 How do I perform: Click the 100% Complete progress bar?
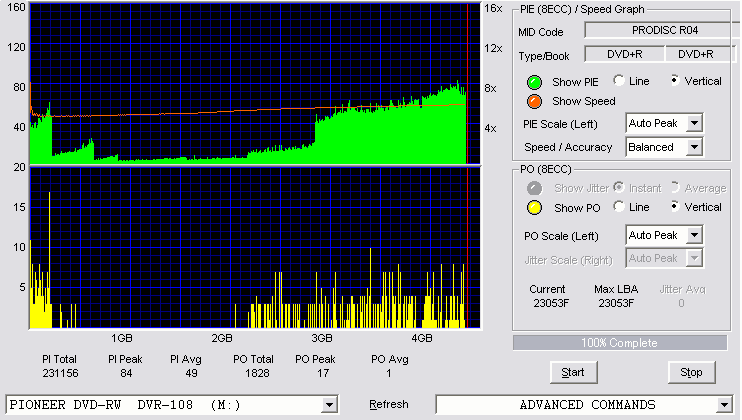point(620,343)
